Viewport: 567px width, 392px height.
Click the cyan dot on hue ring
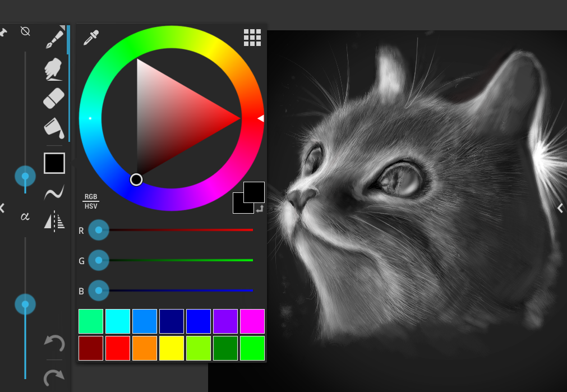click(90, 118)
